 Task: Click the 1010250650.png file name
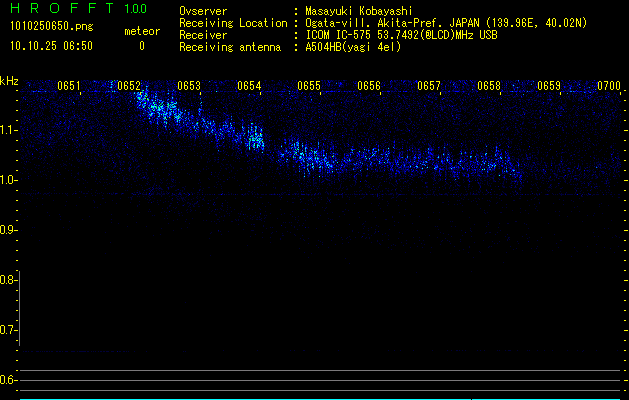tap(45, 27)
